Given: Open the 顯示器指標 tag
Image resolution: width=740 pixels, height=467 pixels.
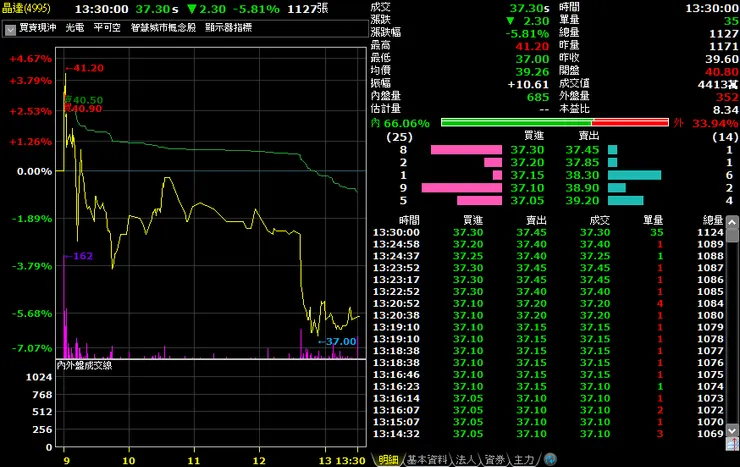Looking at the screenshot, I should [228, 28].
